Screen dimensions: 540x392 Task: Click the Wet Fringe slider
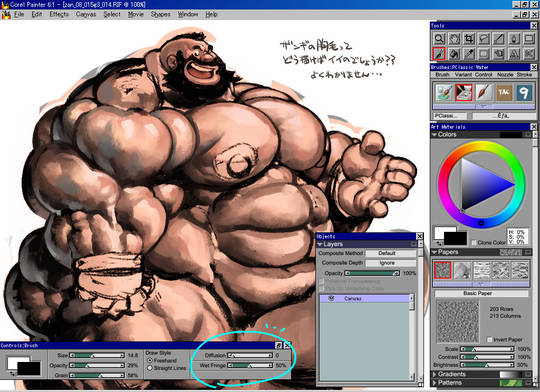tap(250, 365)
